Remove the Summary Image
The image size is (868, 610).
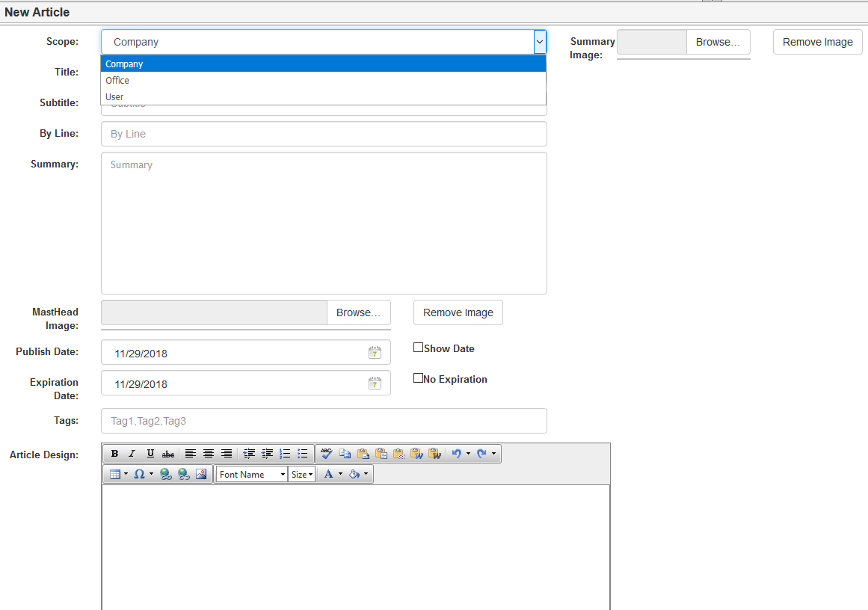[x=818, y=42]
